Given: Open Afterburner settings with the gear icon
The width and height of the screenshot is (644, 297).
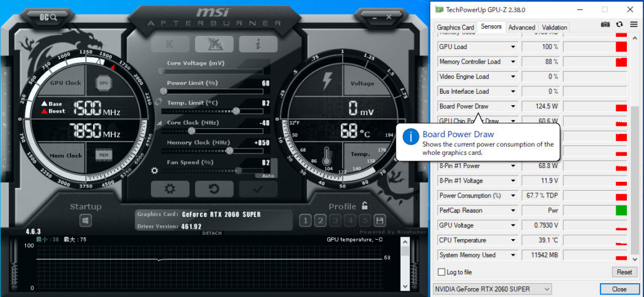Looking at the screenshot, I should click(x=170, y=189).
